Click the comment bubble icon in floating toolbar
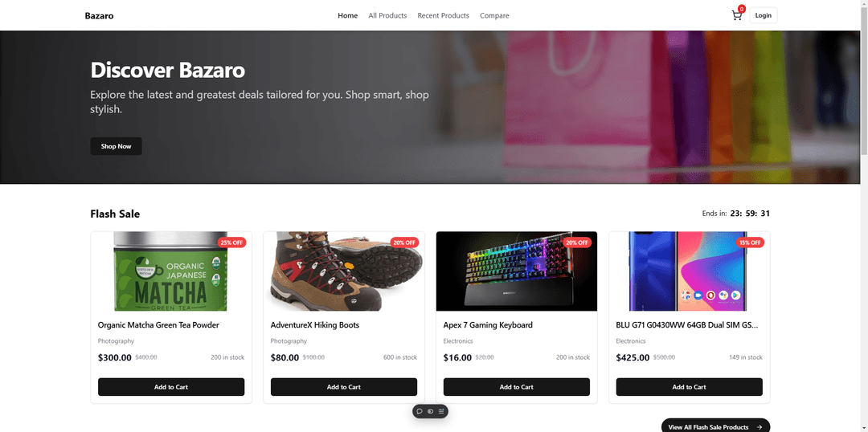Screen dimensions: 868x432 [x=420, y=412]
